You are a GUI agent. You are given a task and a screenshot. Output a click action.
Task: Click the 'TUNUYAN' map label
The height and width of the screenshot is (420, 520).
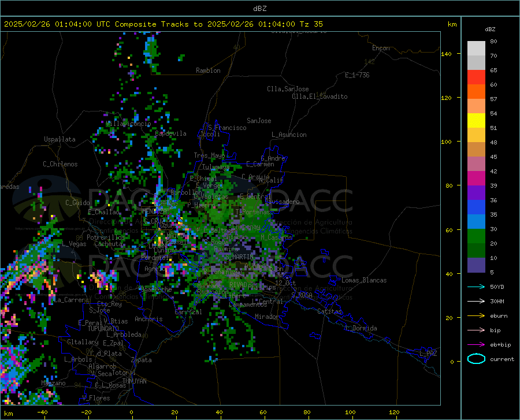(x=134, y=381)
